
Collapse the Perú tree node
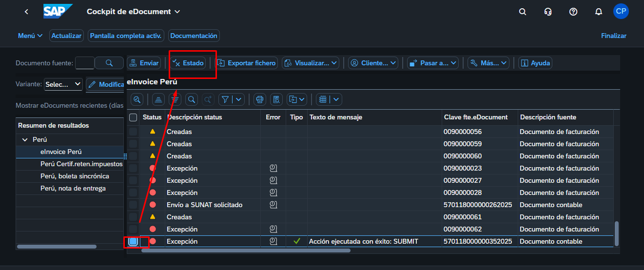pyautogui.click(x=25, y=140)
